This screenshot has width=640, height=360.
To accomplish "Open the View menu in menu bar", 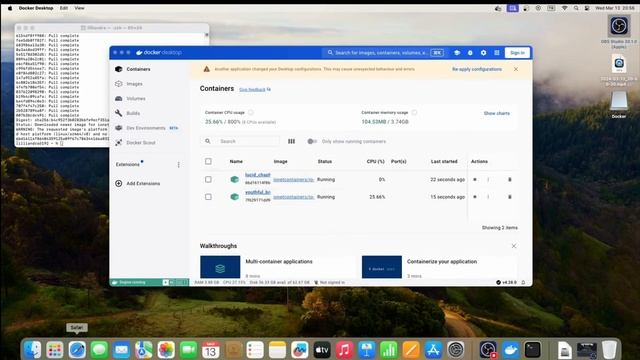I will click(80, 8).
